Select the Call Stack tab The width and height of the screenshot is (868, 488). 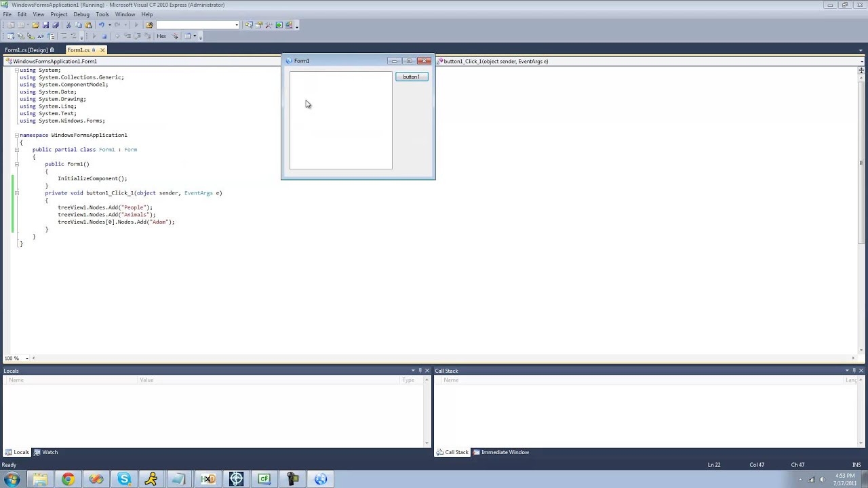tap(452, 452)
